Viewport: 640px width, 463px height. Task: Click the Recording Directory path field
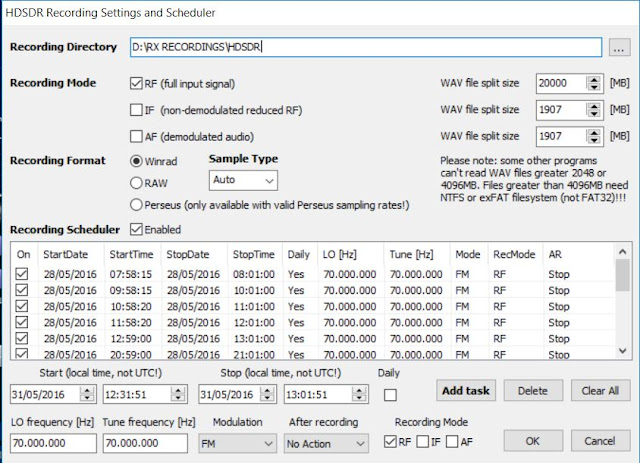pos(366,47)
